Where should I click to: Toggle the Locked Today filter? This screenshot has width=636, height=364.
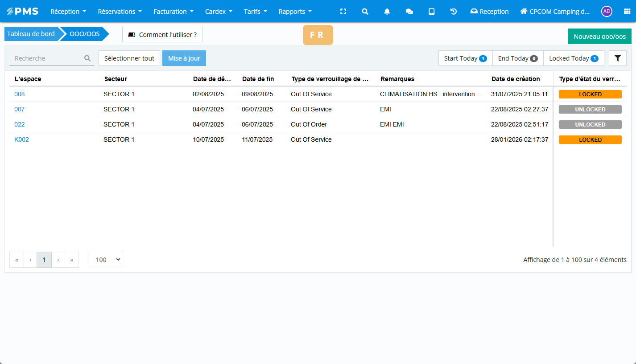click(573, 58)
